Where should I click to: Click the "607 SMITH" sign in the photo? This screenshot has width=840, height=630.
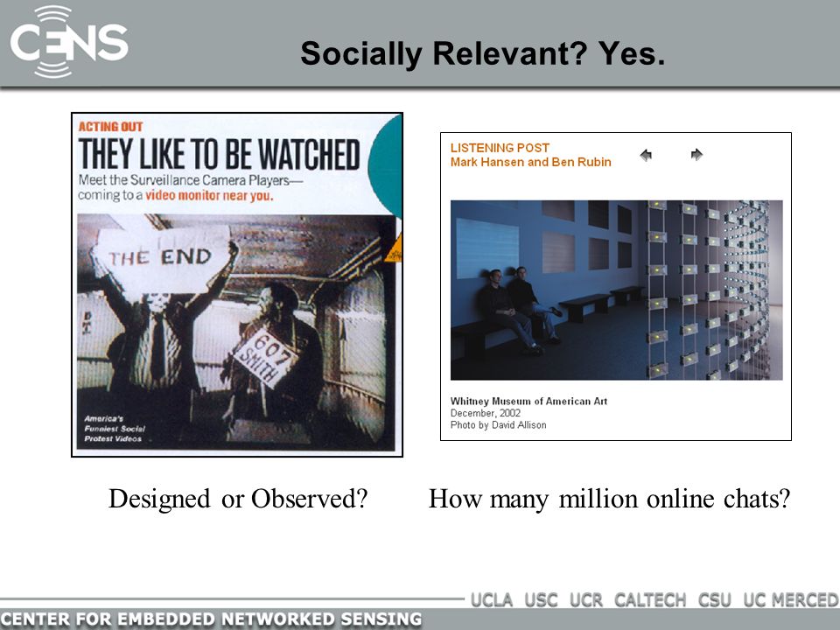click(x=266, y=359)
